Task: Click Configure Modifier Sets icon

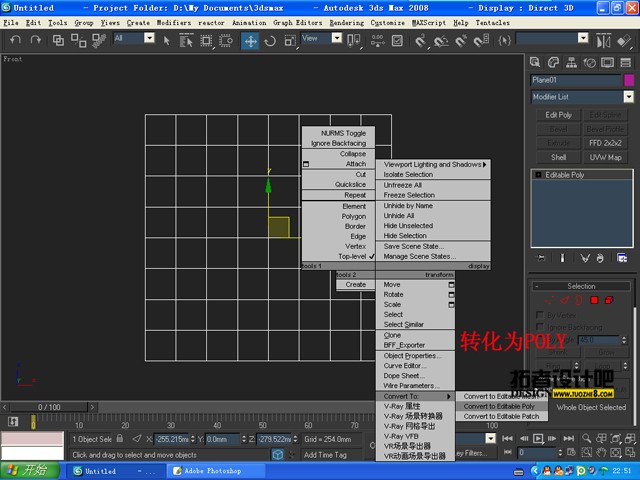Action: point(622,258)
